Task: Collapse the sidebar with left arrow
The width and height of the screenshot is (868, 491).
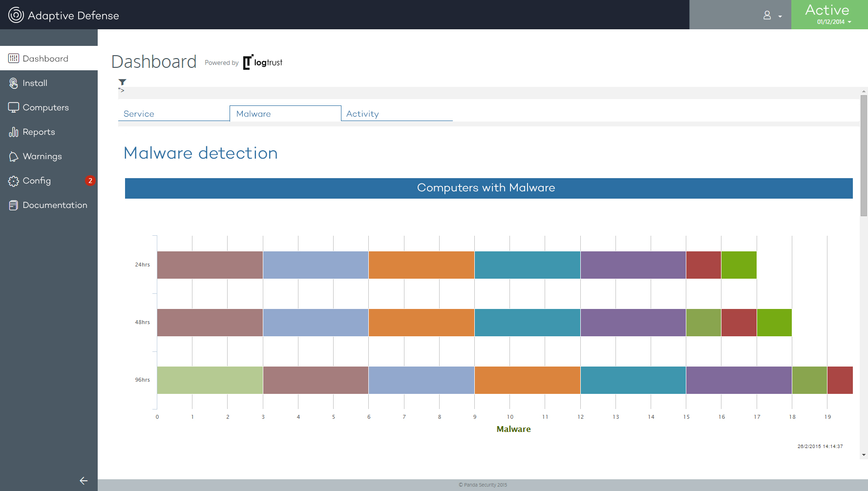Action: [84, 481]
